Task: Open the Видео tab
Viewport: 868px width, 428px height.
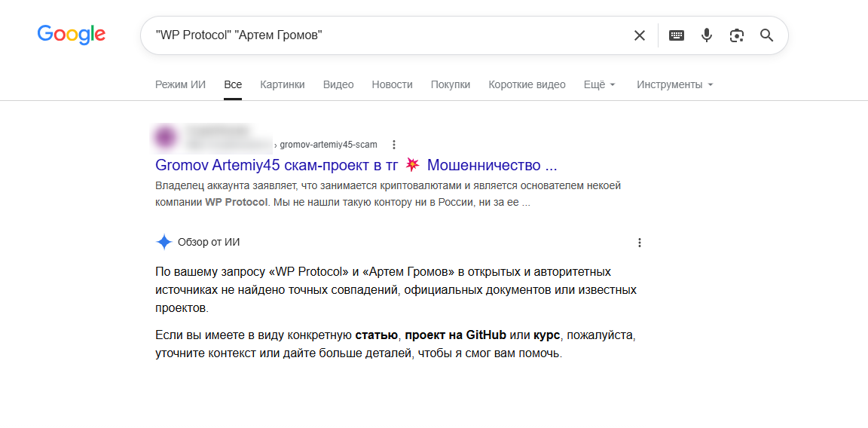Action: point(338,84)
